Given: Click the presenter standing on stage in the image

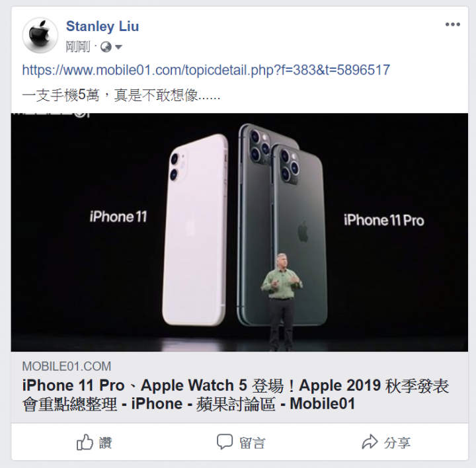Looking at the screenshot, I should click(282, 302).
